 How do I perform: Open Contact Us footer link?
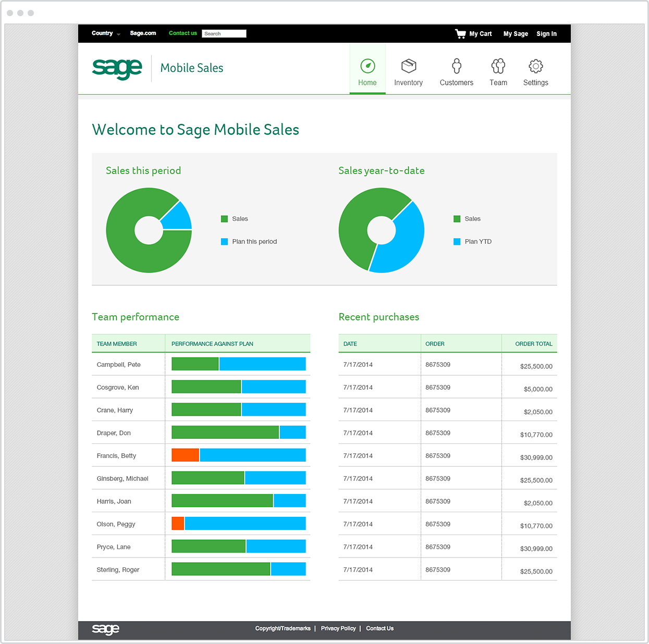(x=380, y=628)
